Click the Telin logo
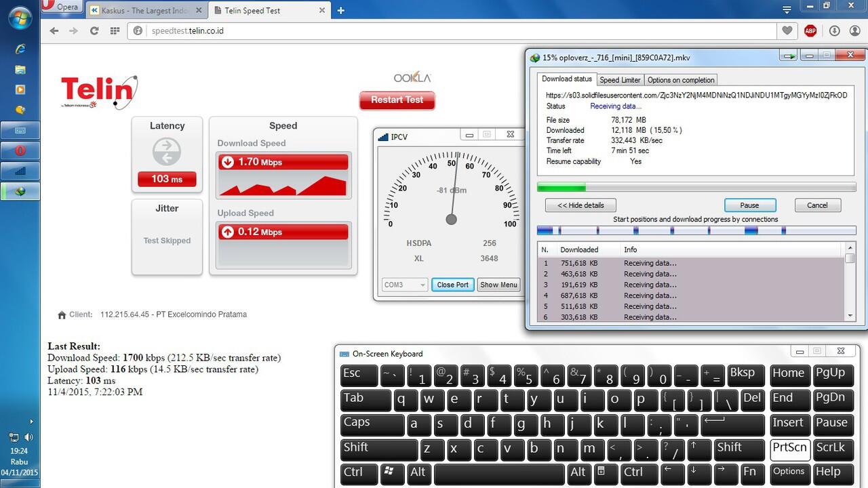Screen dimensions: 868x488 click(99, 93)
